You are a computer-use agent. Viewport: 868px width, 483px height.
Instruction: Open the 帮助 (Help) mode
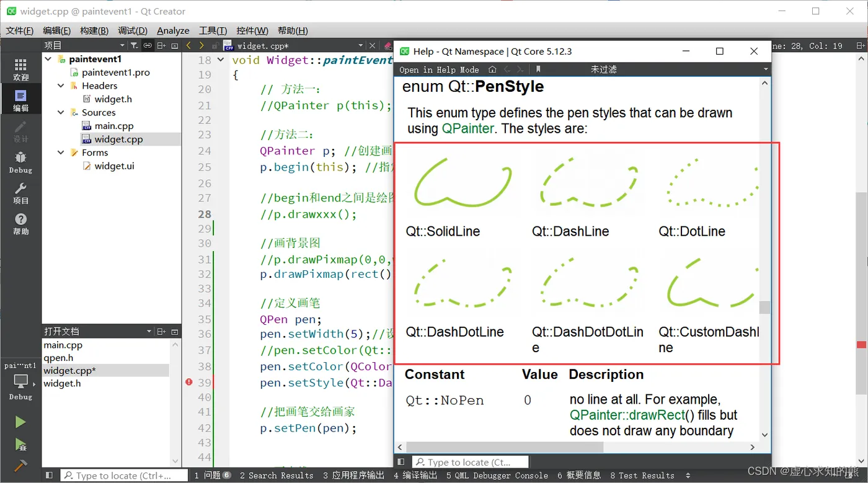pos(20,224)
